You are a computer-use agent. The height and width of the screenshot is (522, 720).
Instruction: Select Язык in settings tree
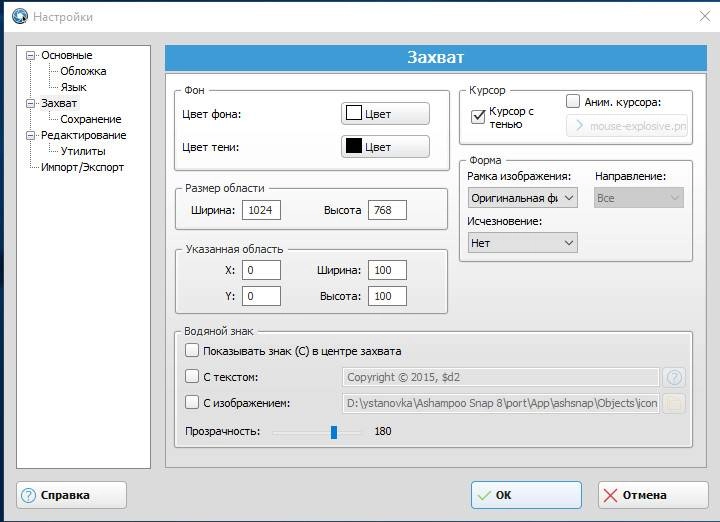coord(73,87)
